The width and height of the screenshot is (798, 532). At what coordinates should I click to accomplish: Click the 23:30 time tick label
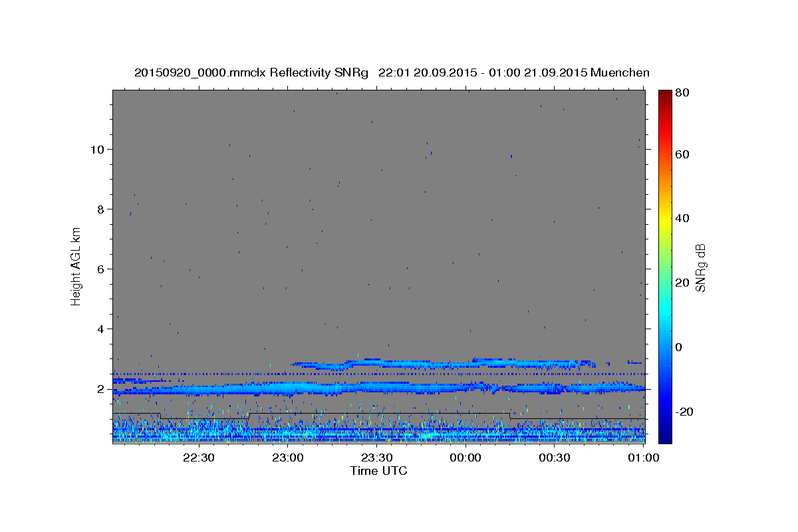(376, 458)
